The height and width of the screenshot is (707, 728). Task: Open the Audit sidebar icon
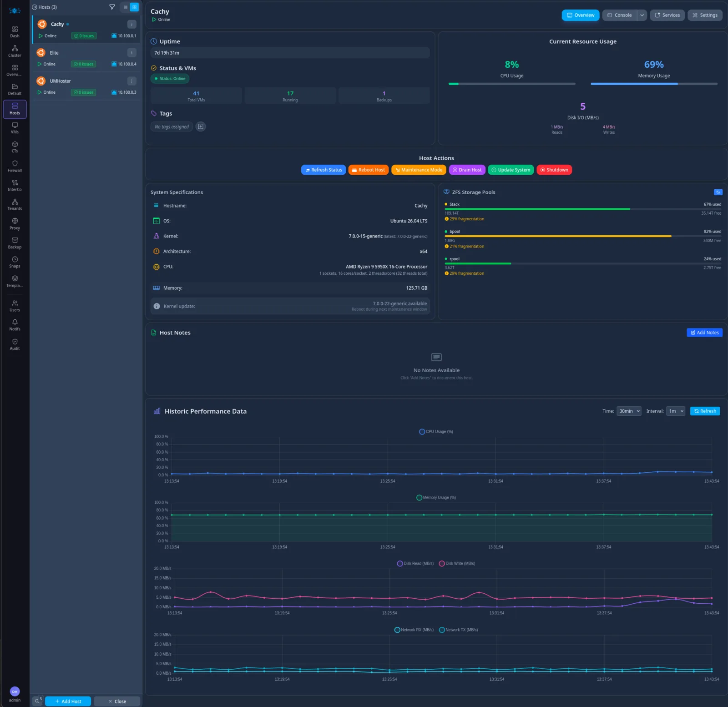15,344
